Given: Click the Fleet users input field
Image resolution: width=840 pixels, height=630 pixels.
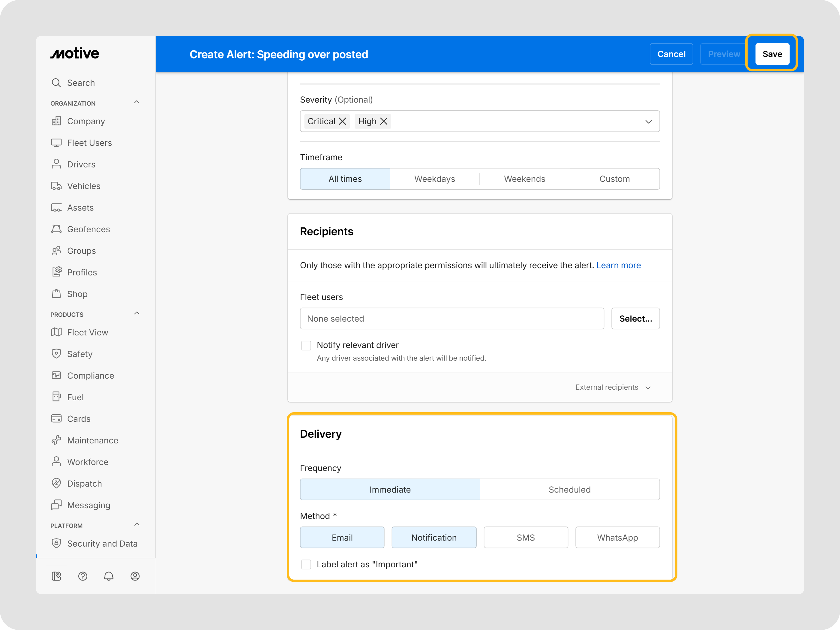Looking at the screenshot, I should click(x=451, y=319).
